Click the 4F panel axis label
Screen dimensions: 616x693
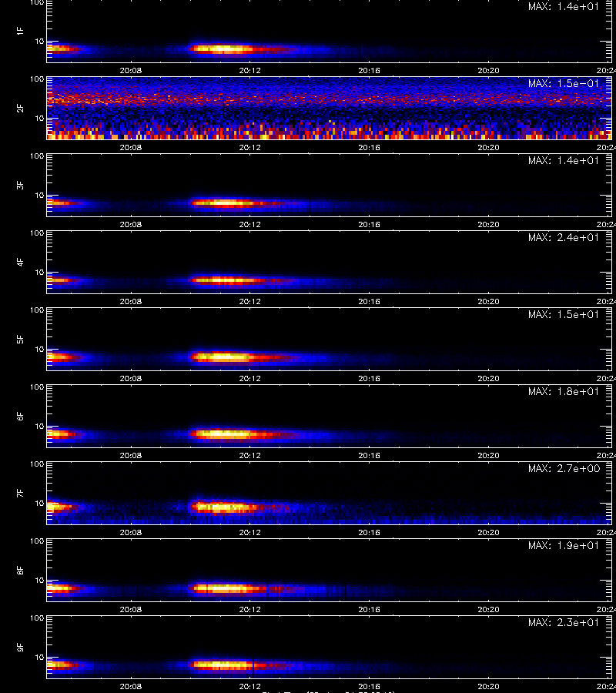(x=20, y=262)
